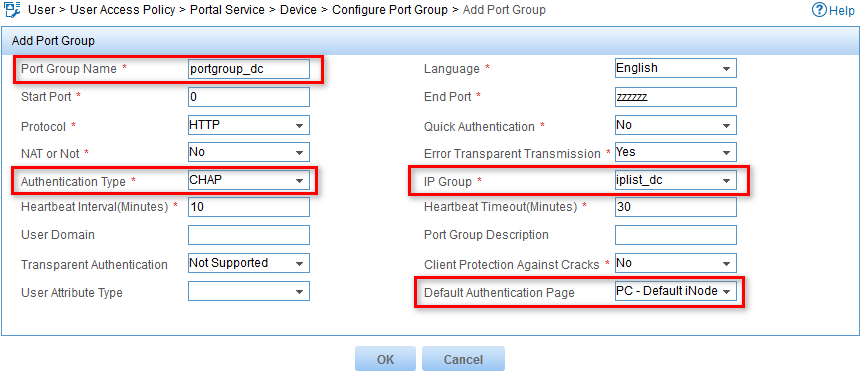Click the Add Port Group panel header
The image size is (861, 373).
[x=430, y=41]
